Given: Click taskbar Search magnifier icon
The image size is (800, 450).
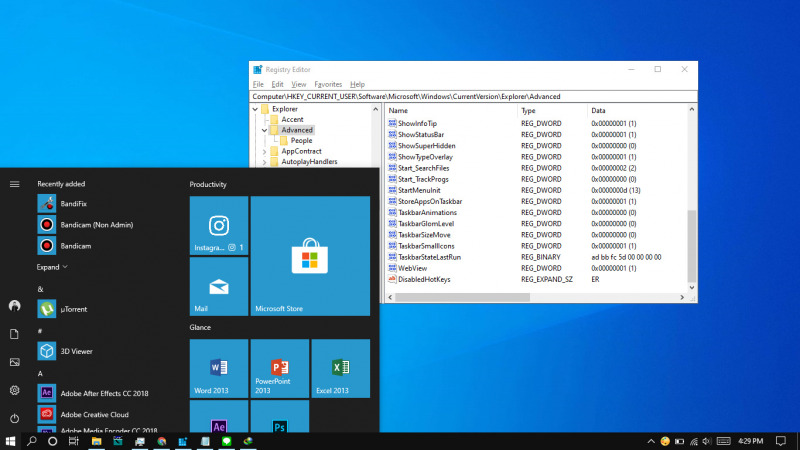Looking at the screenshot, I should click(32, 441).
